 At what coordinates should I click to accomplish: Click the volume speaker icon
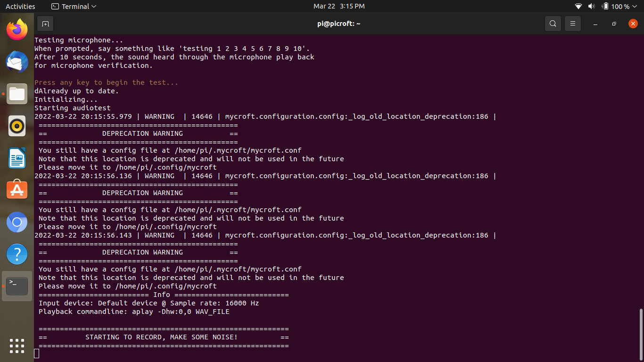tap(592, 7)
